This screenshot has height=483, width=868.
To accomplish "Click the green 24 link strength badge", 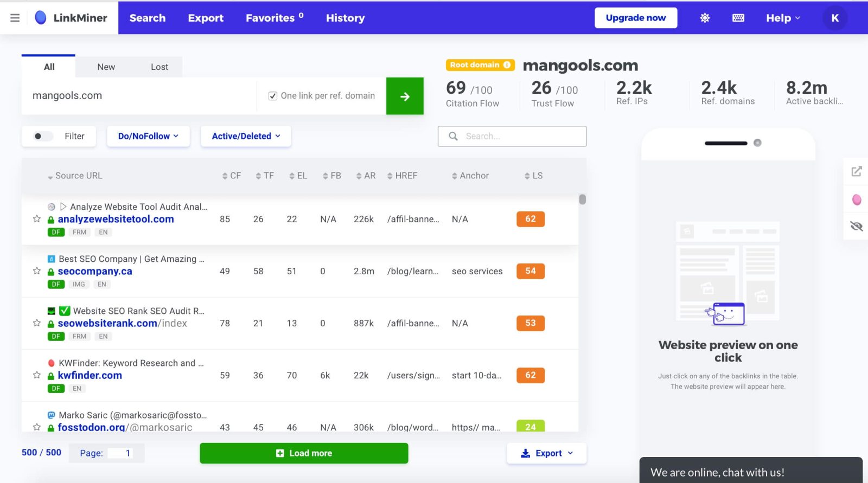I will (x=531, y=426).
